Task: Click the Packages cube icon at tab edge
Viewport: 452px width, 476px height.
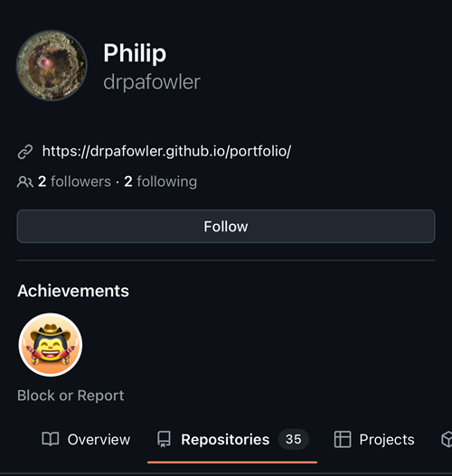Action: tap(447, 439)
